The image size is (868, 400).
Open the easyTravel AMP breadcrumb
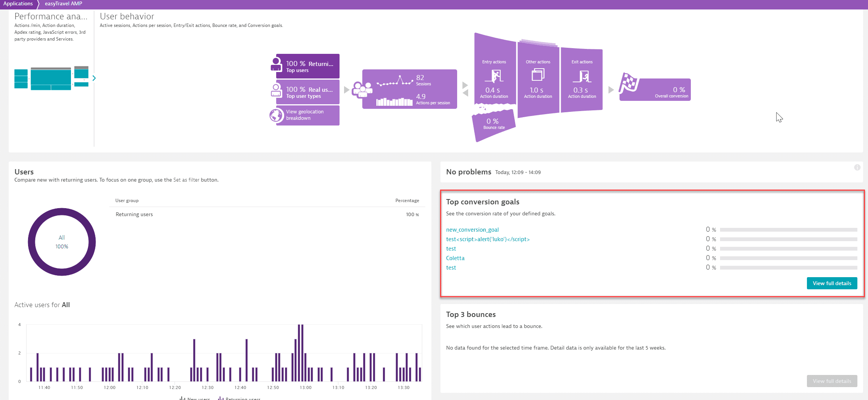(x=63, y=4)
